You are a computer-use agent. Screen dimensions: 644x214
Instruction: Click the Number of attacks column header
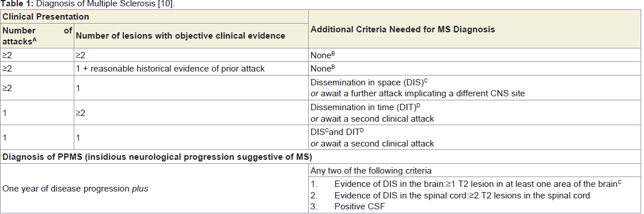coord(37,36)
